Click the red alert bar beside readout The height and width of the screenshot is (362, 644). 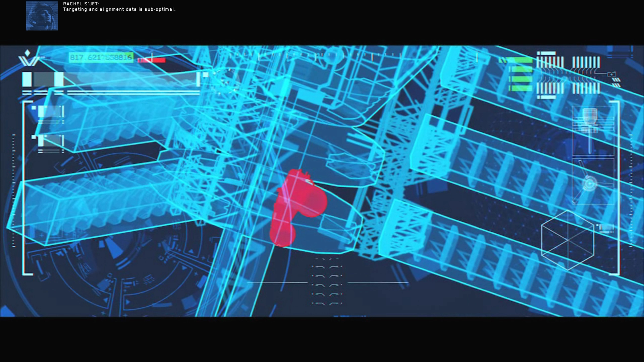(152, 60)
